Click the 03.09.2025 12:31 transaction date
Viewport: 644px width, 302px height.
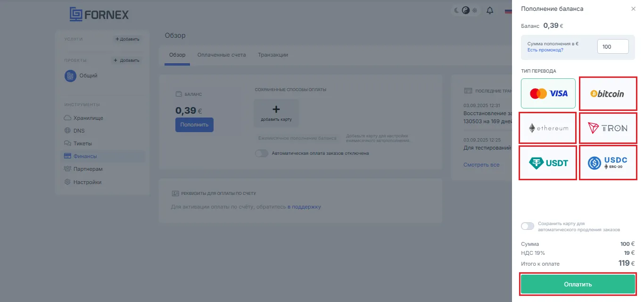point(482,106)
